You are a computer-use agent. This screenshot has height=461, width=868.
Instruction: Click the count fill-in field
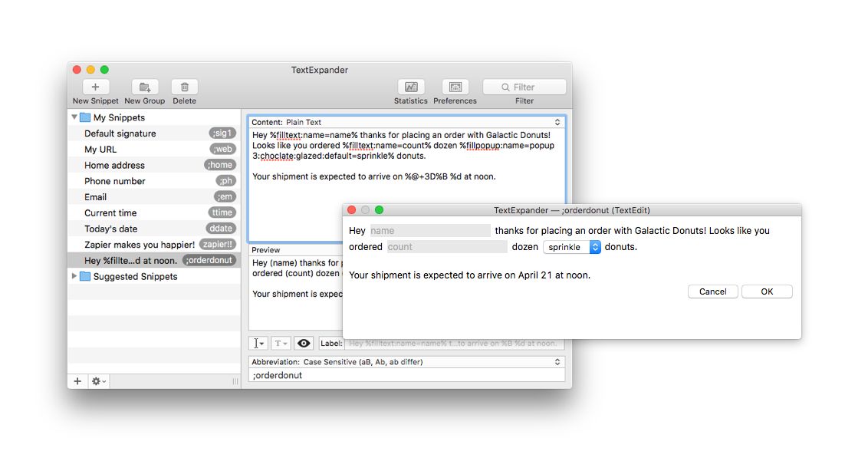(446, 246)
